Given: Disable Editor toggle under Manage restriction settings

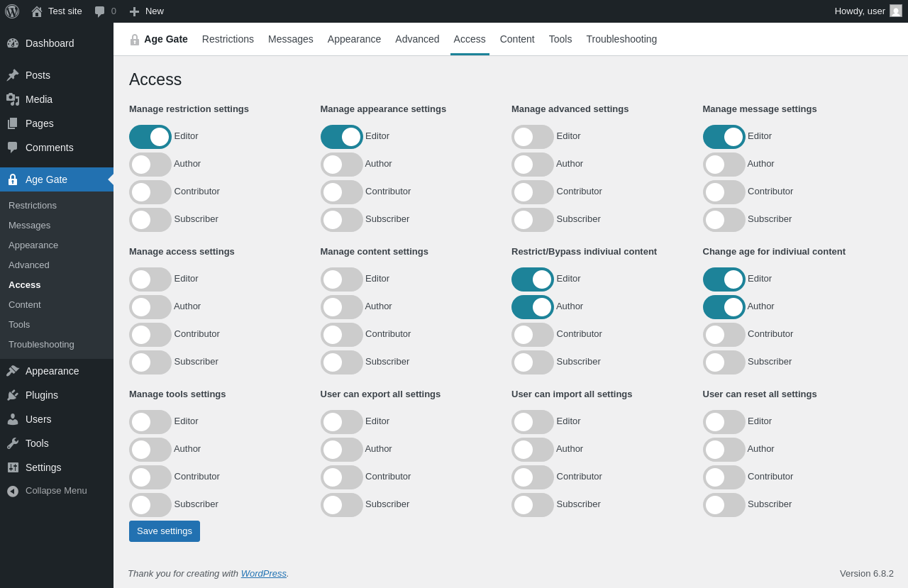Looking at the screenshot, I should (x=150, y=137).
